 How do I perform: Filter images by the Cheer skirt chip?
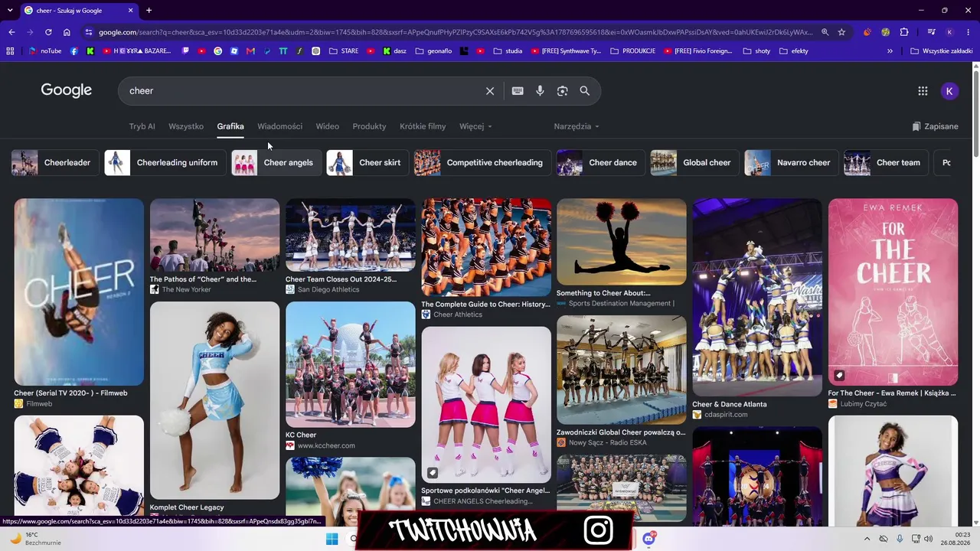tap(367, 162)
